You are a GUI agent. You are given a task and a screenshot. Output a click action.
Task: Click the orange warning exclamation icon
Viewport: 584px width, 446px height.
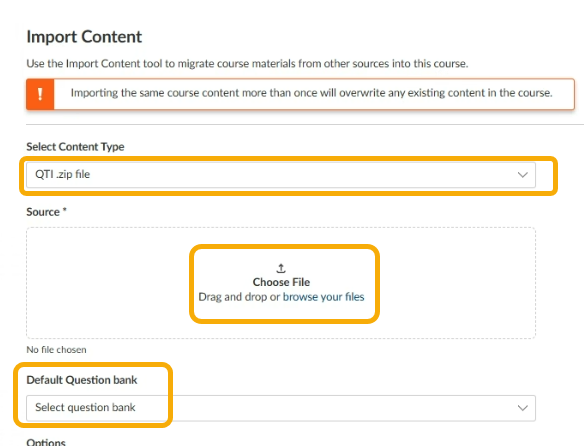tap(40, 94)
